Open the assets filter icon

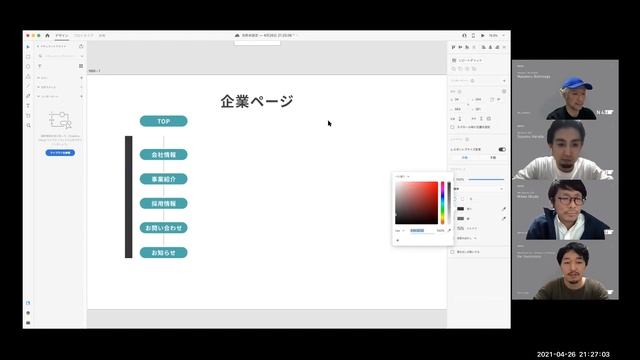pos(40,66)
